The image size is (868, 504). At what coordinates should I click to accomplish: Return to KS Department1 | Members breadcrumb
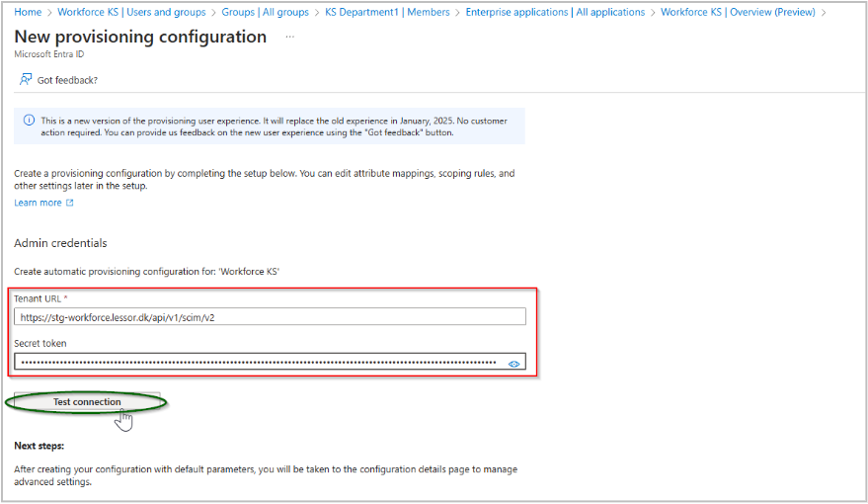click(x=388, y=12)
